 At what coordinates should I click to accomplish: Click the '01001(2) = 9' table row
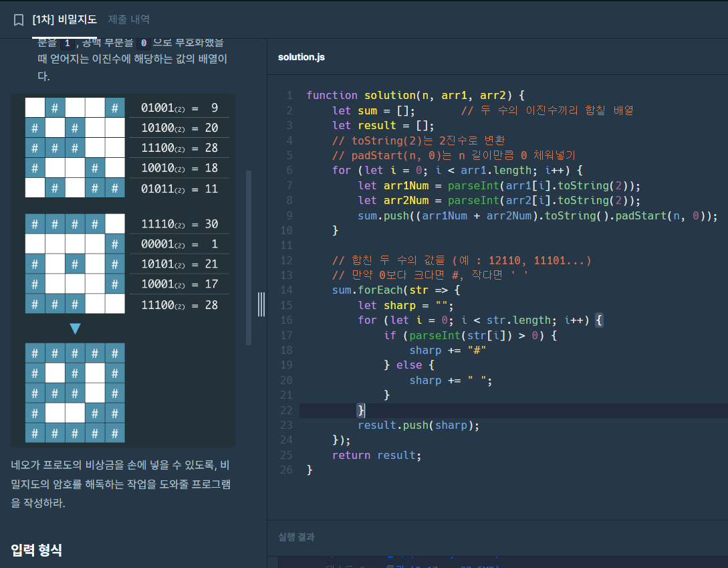click(179, 108)
